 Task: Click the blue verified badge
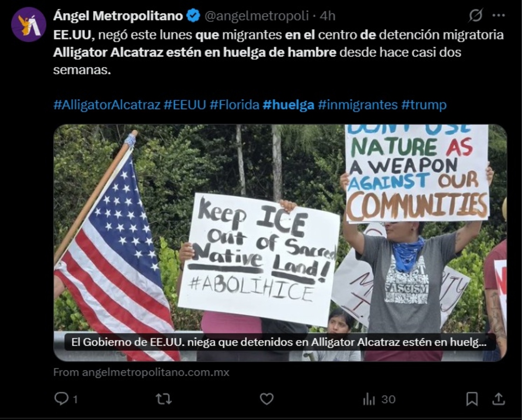[193, 16]
